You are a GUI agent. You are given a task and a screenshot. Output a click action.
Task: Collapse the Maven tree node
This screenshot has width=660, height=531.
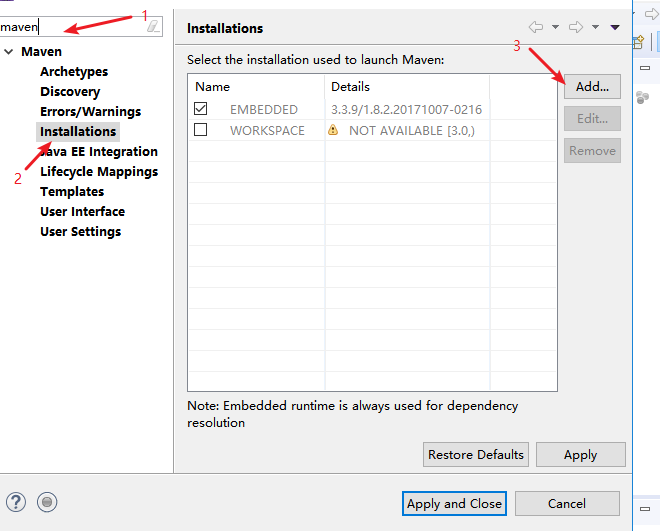point(8,52)
